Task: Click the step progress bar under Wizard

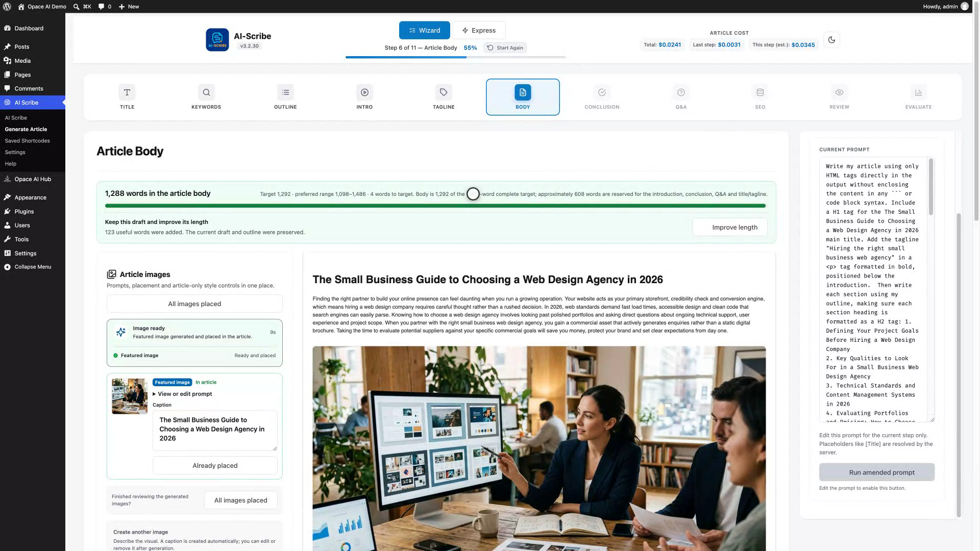Action: [456, 57]
